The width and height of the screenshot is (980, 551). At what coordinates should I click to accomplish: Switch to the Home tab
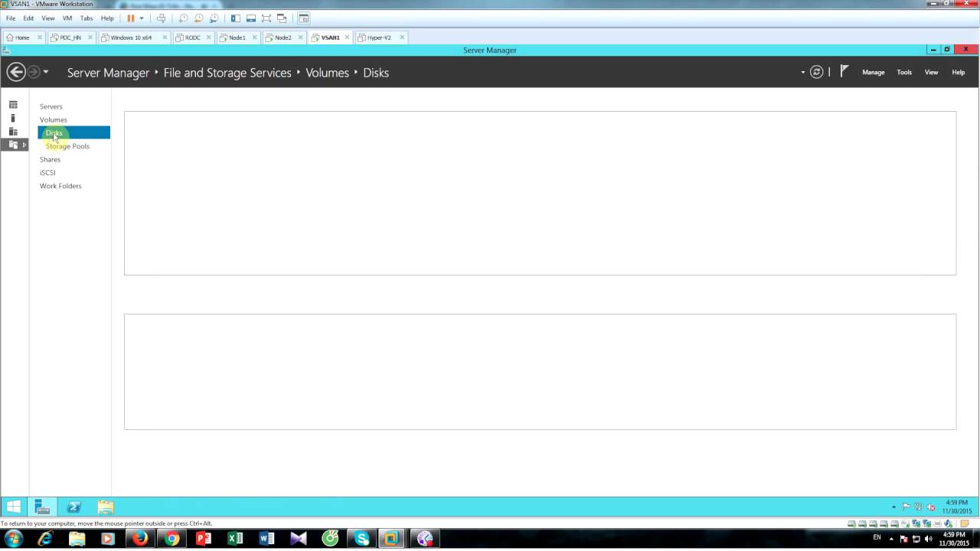pyautogui.click(x=22, y=37)
